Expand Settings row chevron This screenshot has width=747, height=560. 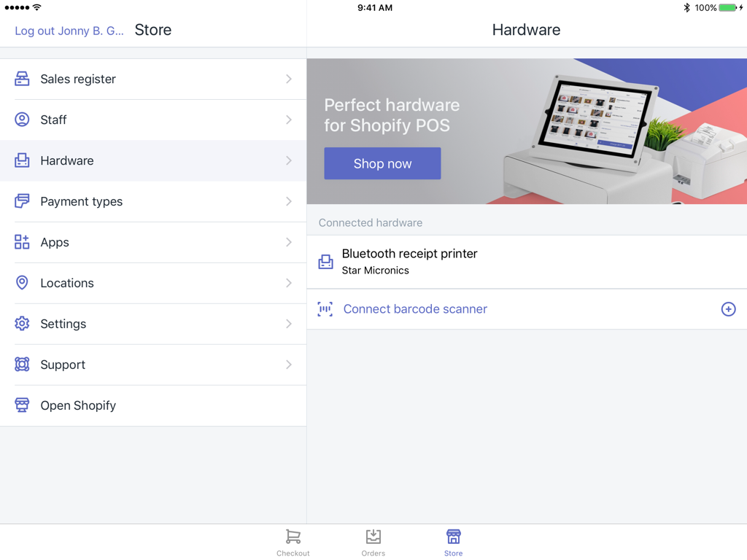289,324
